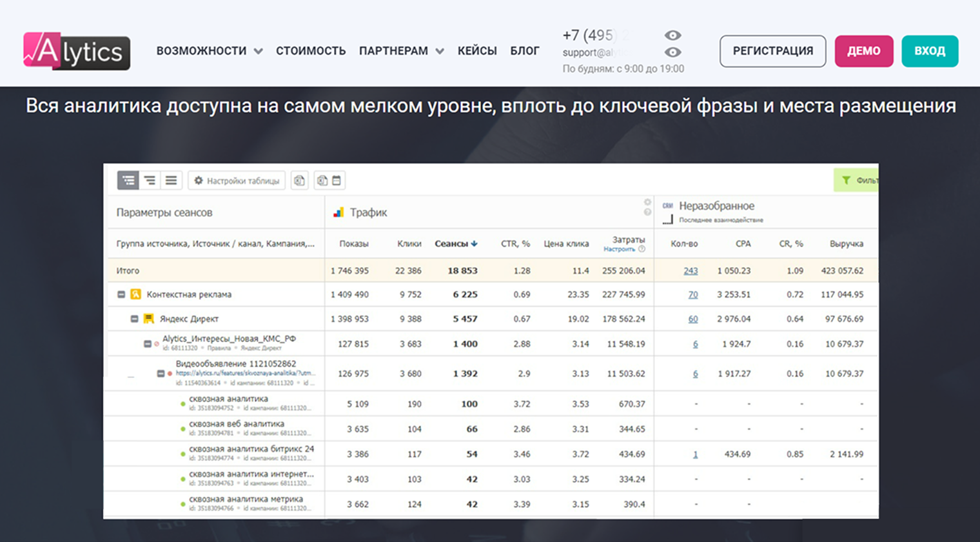Select the flat list view icon
980x542 pixels.
coord(171,181)
